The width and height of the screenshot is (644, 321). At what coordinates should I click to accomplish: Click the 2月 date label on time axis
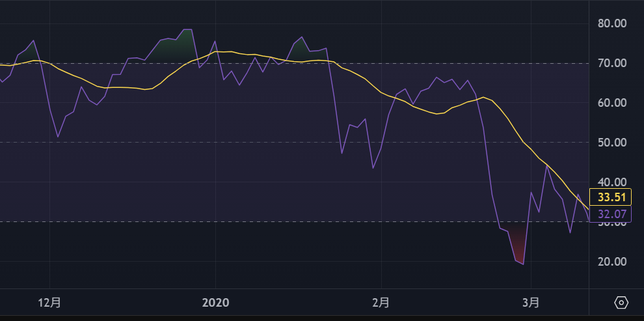pyautogui.click(x=381, y=303)
